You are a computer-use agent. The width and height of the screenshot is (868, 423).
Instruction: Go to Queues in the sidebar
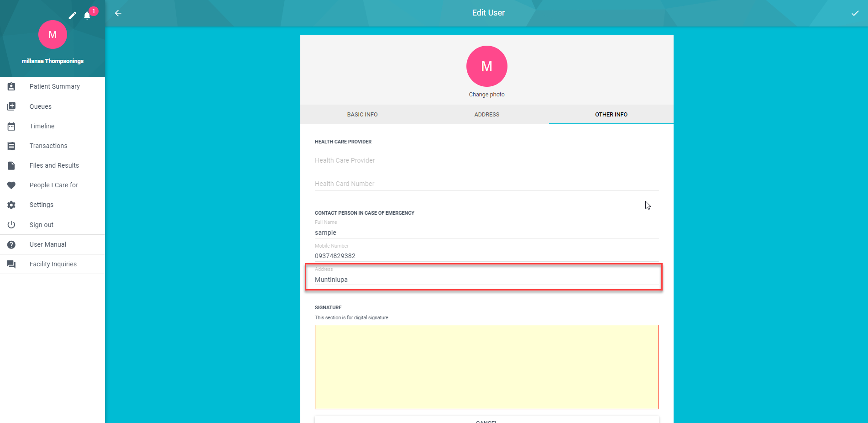[52, 106]
